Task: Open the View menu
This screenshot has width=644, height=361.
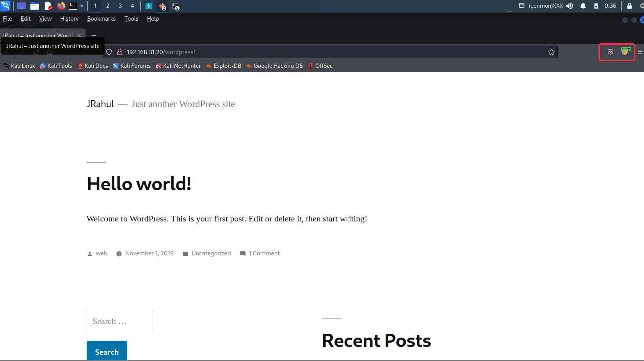Action: click(45, 19)
